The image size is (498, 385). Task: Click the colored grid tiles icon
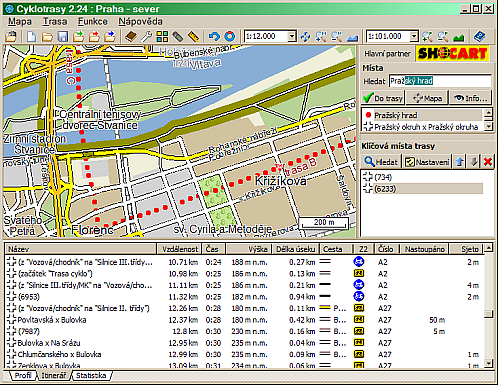(162, 36)
